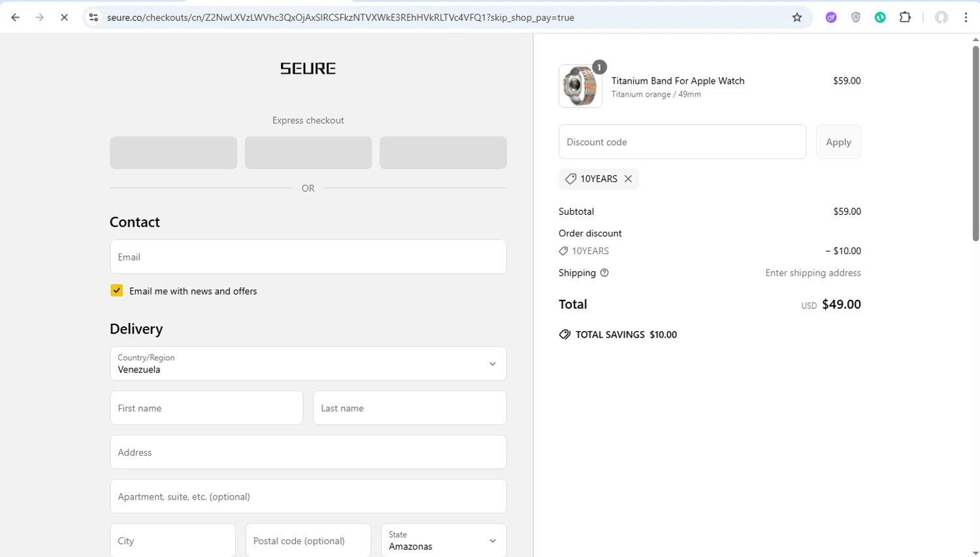Image resolution: width=980 pixels, height=557 pixels.
Task: Click the scrollbar up arrow
Action: click(975, 40)
